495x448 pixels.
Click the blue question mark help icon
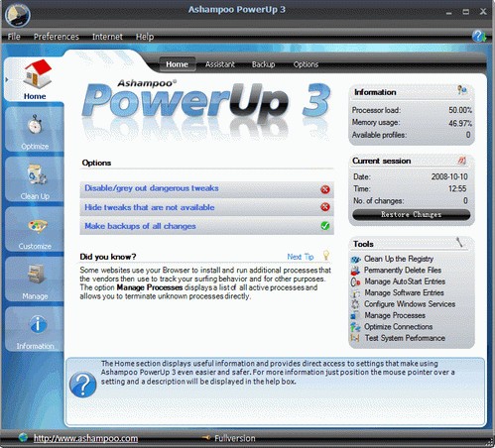(82, 385)
